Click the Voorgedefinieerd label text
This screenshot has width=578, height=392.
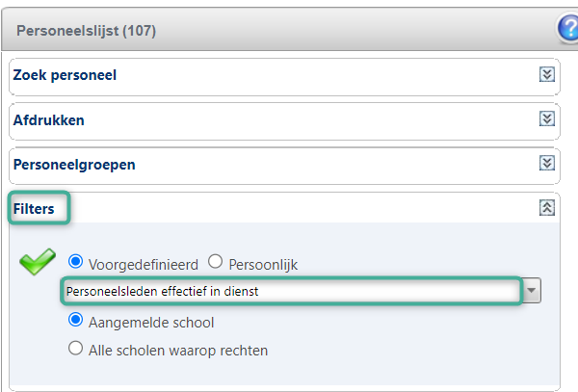coord(144,265)
